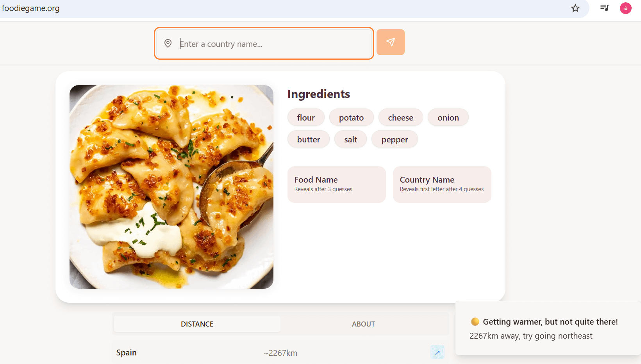Viewport: 641px width, 364px height.
Task: Click the flour ingredient chip
Action: pos(306,117)
